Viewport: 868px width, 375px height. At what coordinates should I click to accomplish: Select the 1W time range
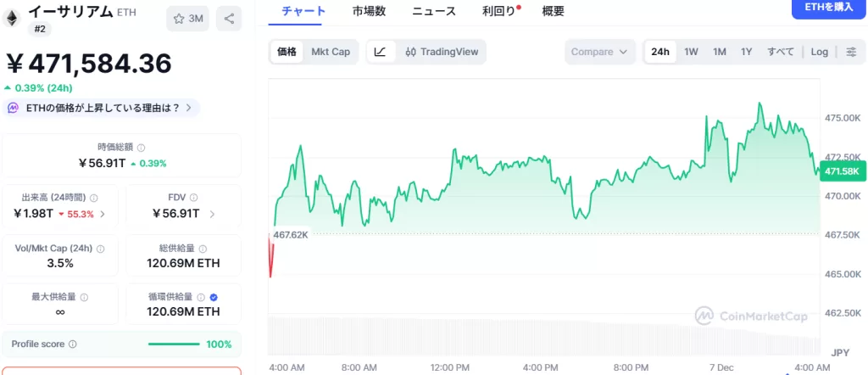coord(692,52)
